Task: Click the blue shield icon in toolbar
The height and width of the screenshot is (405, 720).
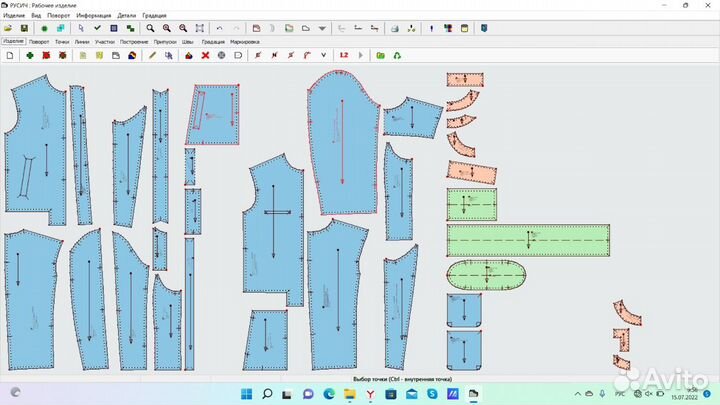Action: (484, 28)
